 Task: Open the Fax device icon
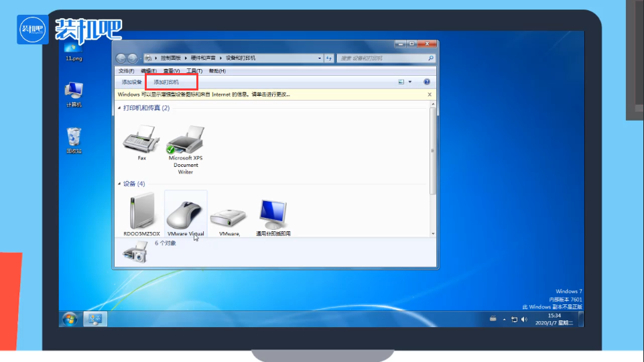[x=141, y=141]
